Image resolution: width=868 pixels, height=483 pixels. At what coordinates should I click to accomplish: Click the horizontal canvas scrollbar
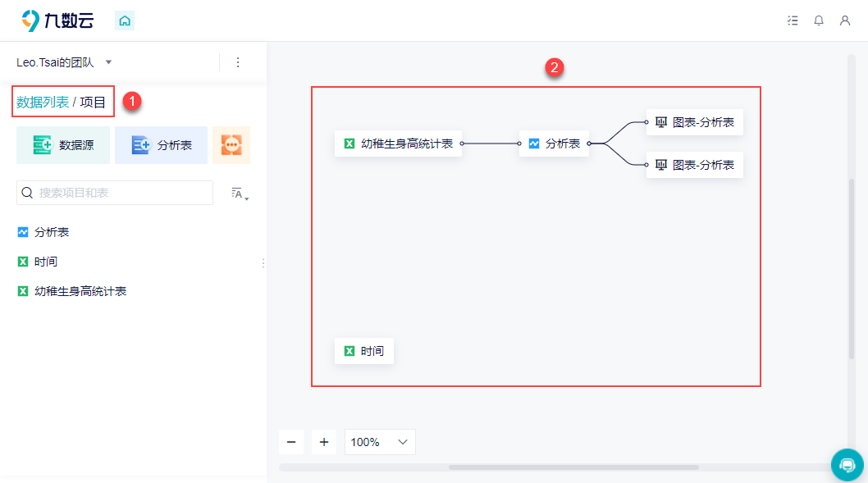click(573, 467)
